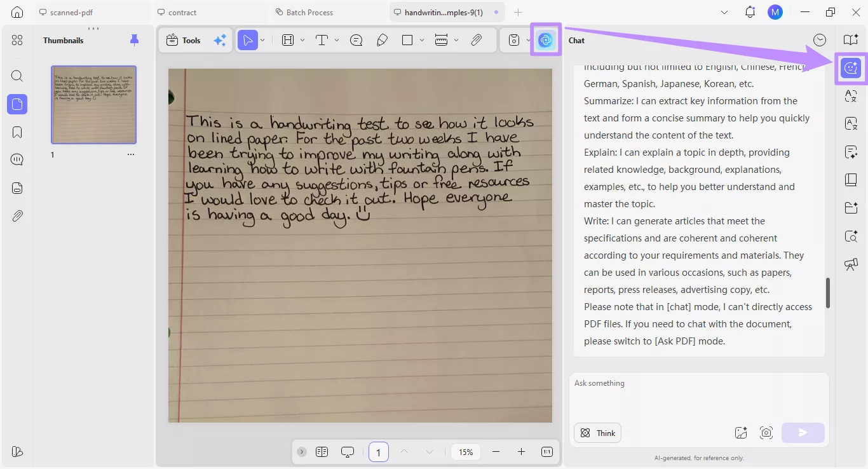Expand the Stamp tool dropdown arrow
868x469 pixels.
(528, 40)
